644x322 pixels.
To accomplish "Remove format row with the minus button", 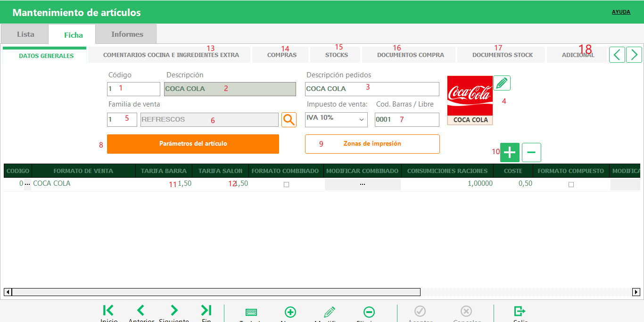I will (x=531, y=152).
